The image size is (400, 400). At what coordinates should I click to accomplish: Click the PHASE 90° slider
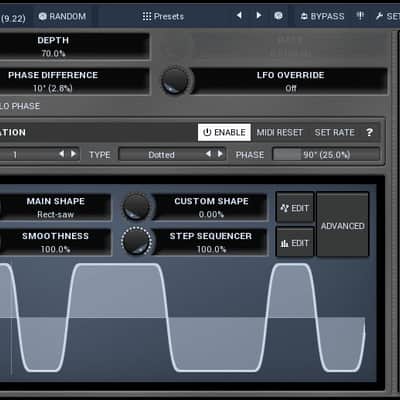[x=326, y=154]
